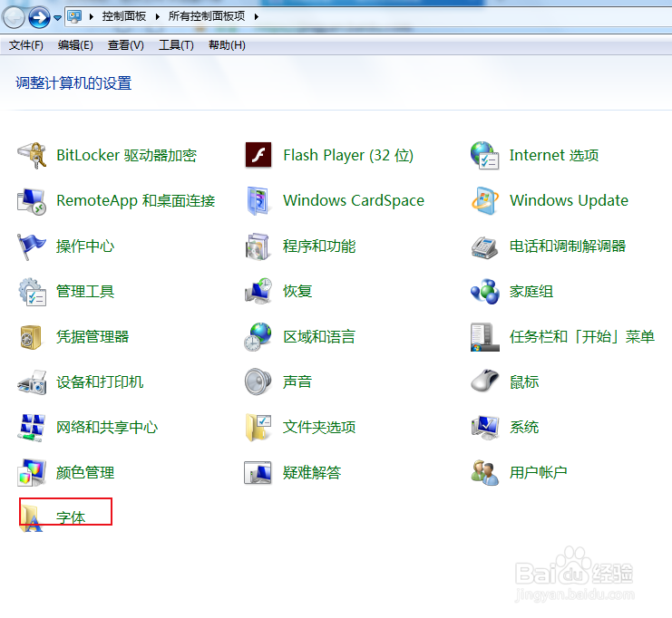Click the 鼠标 mouse icon
This screenshot has height=618, width=672.
pos(484,381)
